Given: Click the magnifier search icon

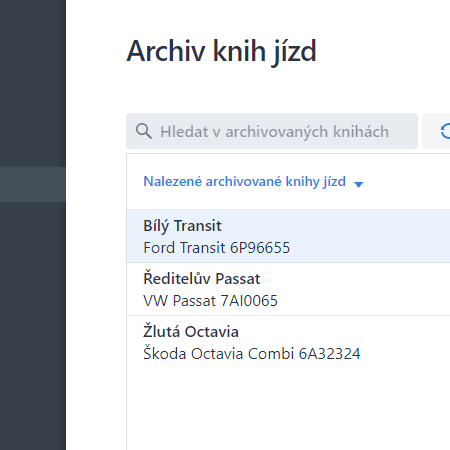Looking at the screenshot, I should click(x=144, y=131).
